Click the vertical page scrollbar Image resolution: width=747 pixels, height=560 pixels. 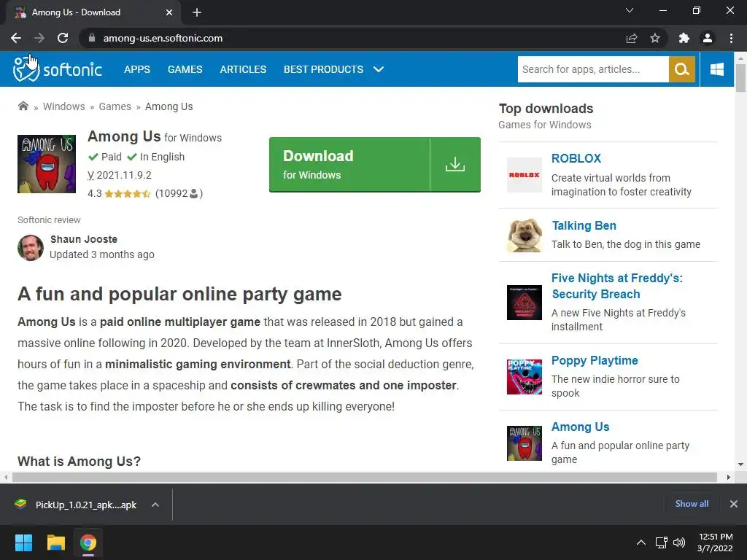(740, 77)
